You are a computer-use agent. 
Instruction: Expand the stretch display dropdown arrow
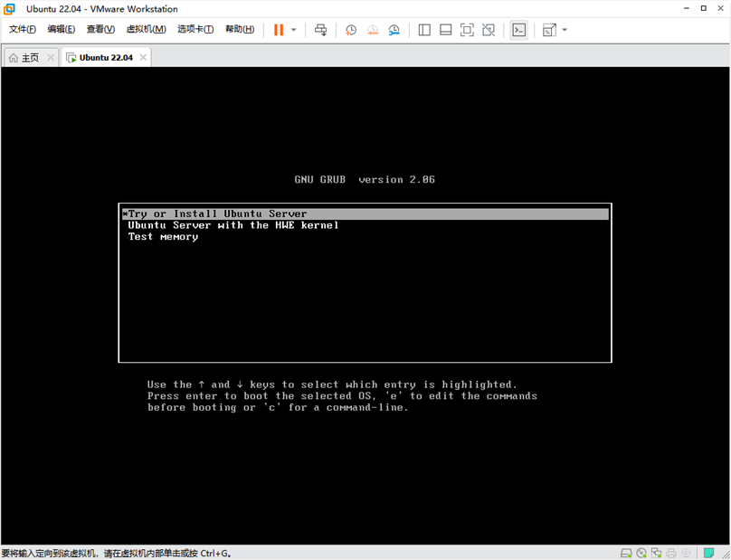tap(565, 30)
